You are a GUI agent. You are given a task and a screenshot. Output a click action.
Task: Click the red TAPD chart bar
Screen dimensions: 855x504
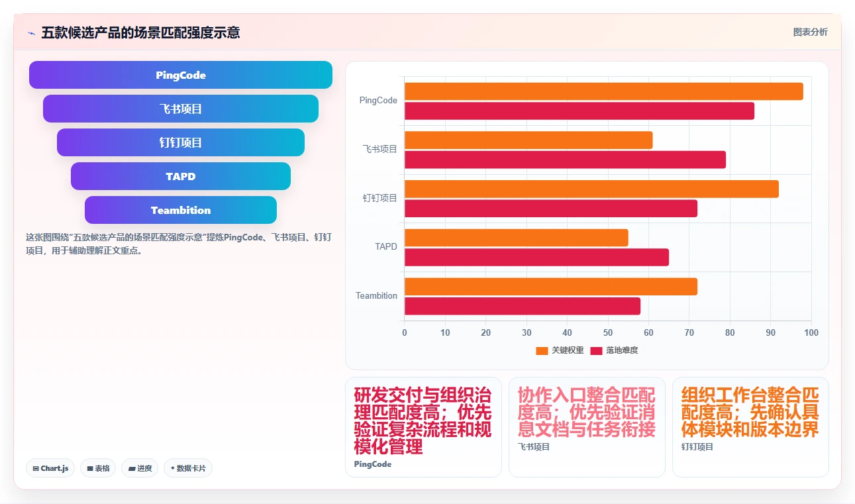pyautogui.click(x=536, y=257)
